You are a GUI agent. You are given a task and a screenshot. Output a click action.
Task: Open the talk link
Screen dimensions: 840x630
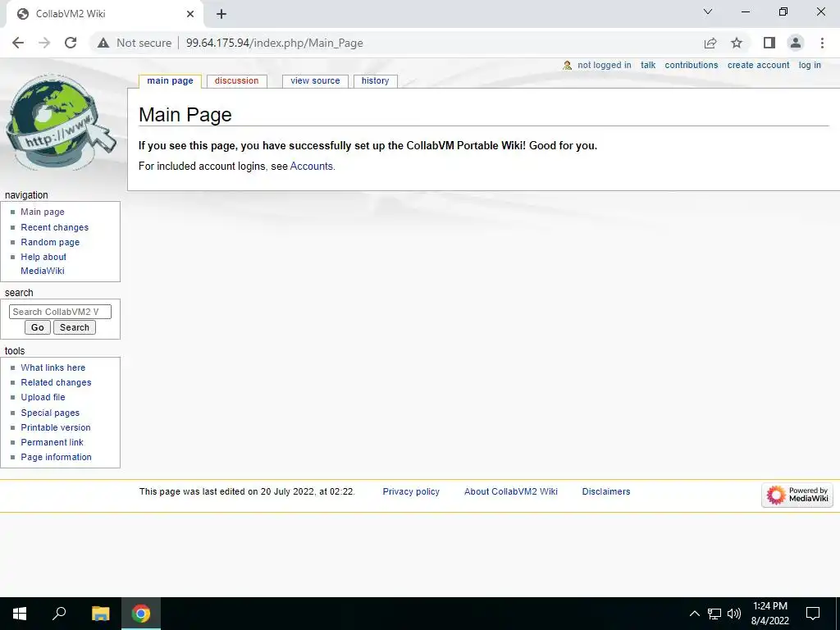click(648, 66)
